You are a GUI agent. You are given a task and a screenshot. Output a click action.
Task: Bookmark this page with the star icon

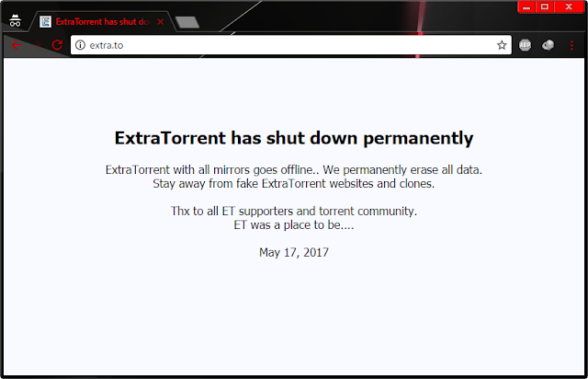coord(502,45)
